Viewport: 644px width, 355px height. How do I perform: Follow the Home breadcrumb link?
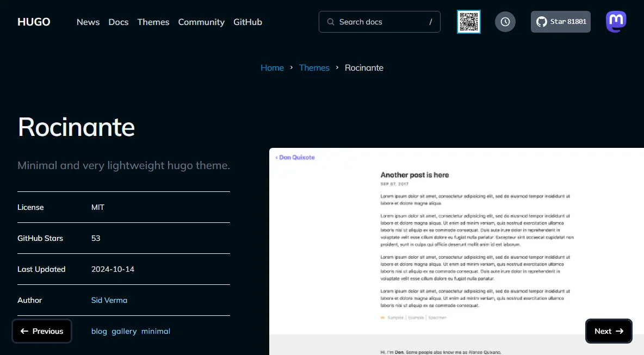(273, 68)
